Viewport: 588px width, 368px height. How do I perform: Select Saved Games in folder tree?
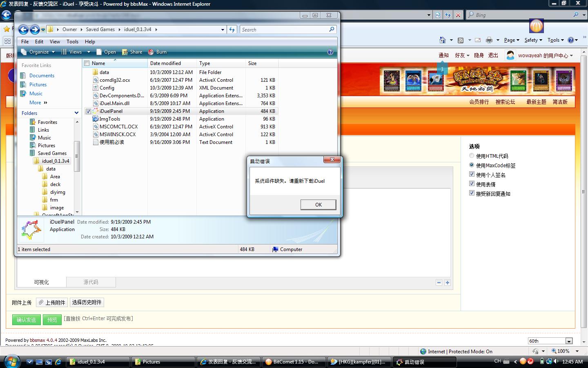tap(52, 153)
